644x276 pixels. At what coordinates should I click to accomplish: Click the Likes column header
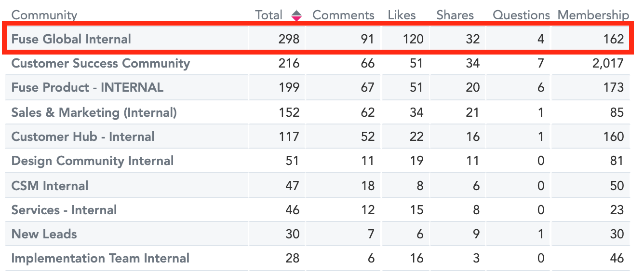point(402,15)
